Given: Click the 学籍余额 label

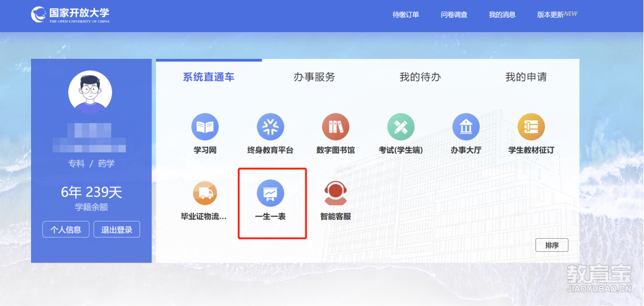Looking at the screenshot, I should point(91,208).
